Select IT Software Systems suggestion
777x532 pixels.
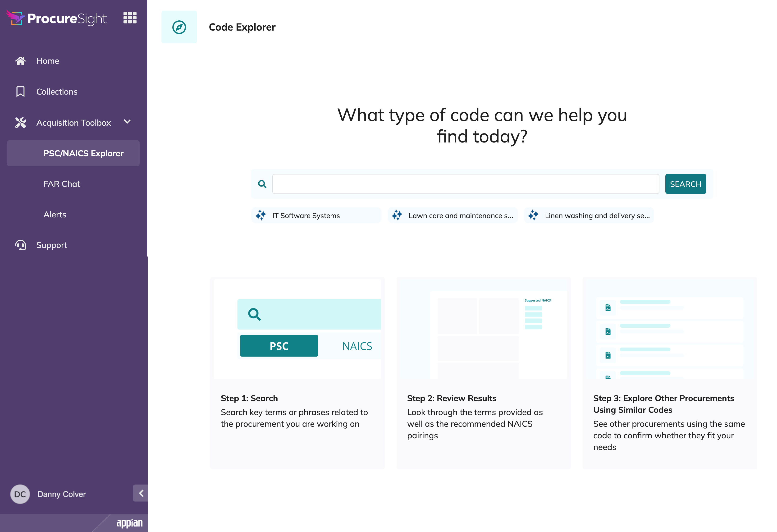316,215
